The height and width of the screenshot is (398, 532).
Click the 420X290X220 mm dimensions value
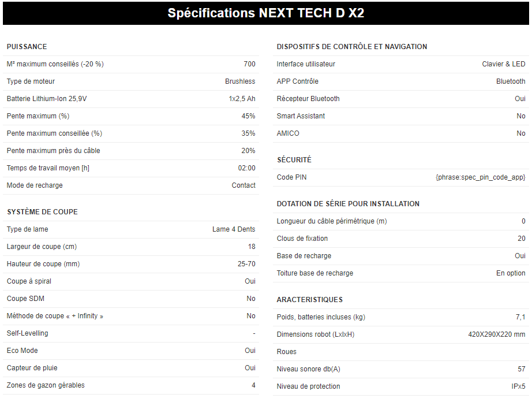click(497, 334)
